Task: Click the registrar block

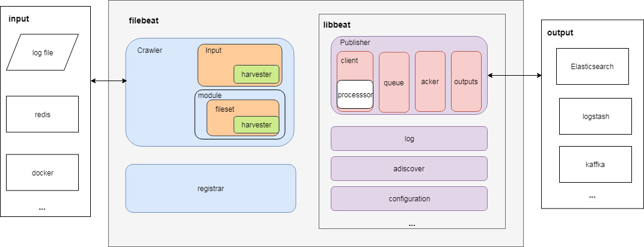Action: click(x=210, y=188)
